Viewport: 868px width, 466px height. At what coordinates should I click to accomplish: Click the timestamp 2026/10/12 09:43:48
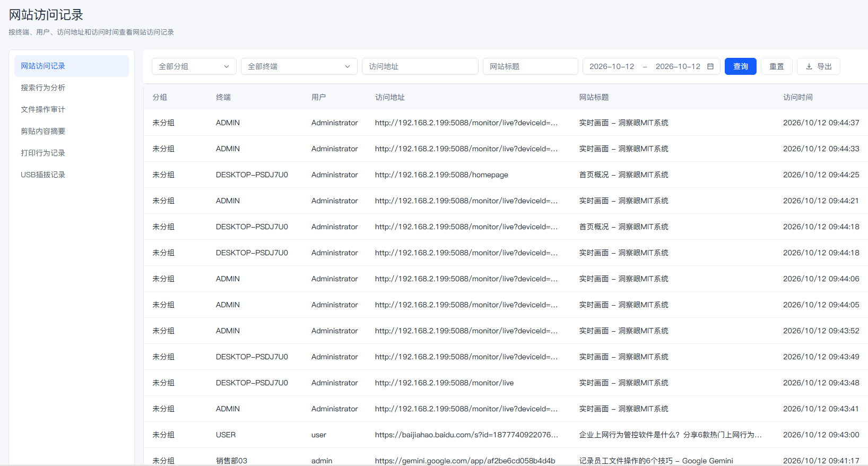[x=821, y=383]
